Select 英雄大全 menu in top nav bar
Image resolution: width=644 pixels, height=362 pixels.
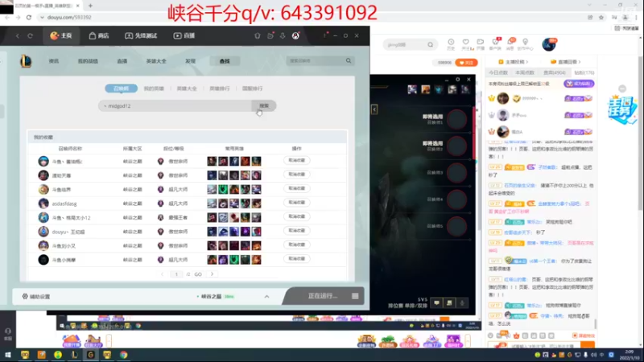tap(156, 61)
